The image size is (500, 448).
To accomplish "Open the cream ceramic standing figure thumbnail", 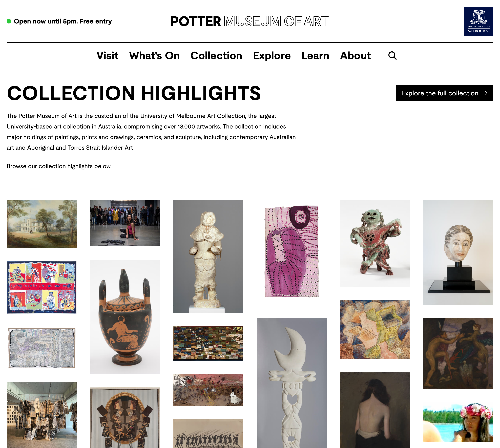I will (208, 256).
